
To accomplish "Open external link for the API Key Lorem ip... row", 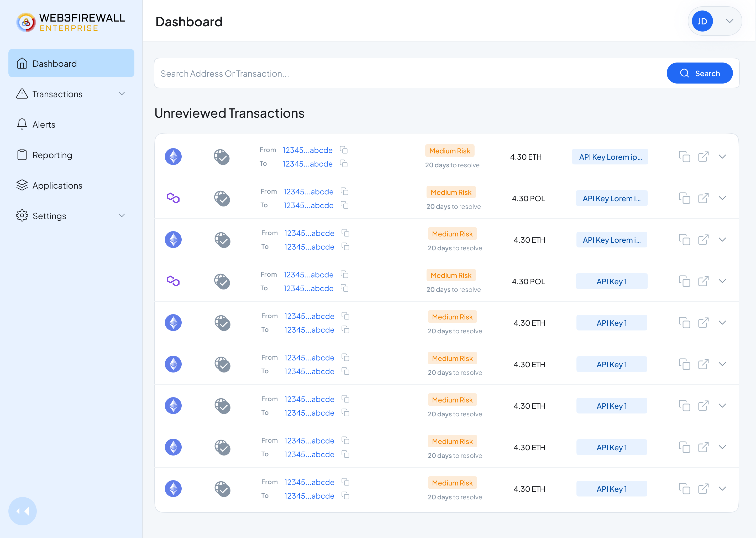I will click(x=703, y=156).
